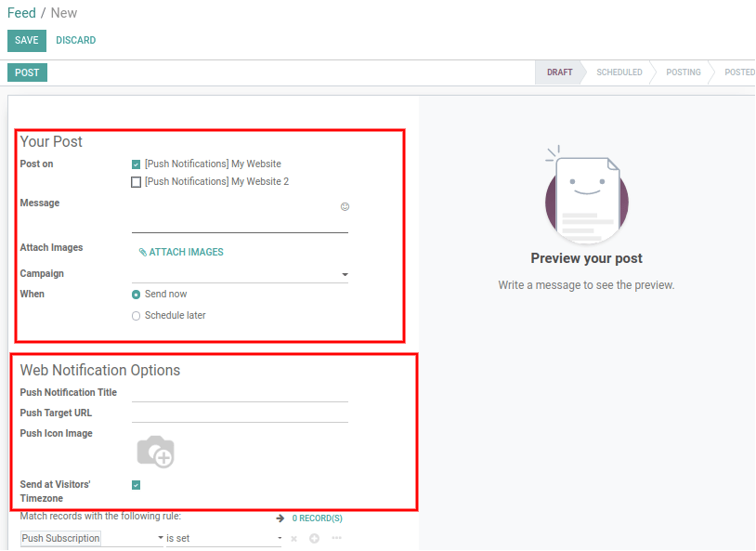Switch to the POSTING status stage
Viewport: 756px width, 551px height.
(684, 72)
